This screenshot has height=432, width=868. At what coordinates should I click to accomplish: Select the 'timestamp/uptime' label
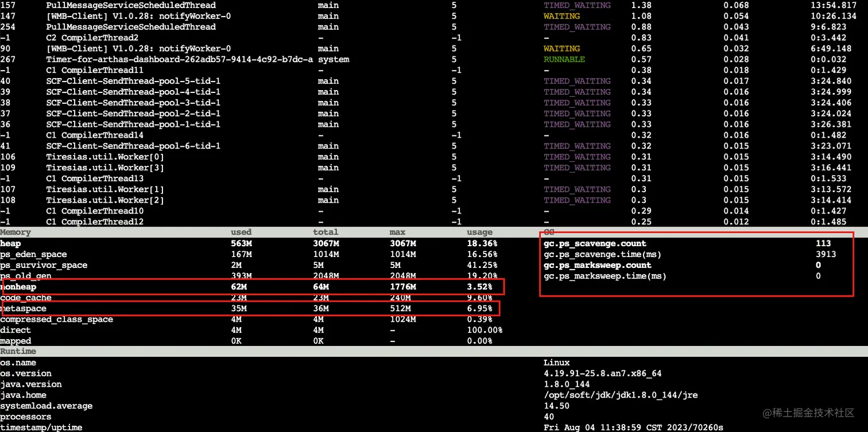pos(41,427)
